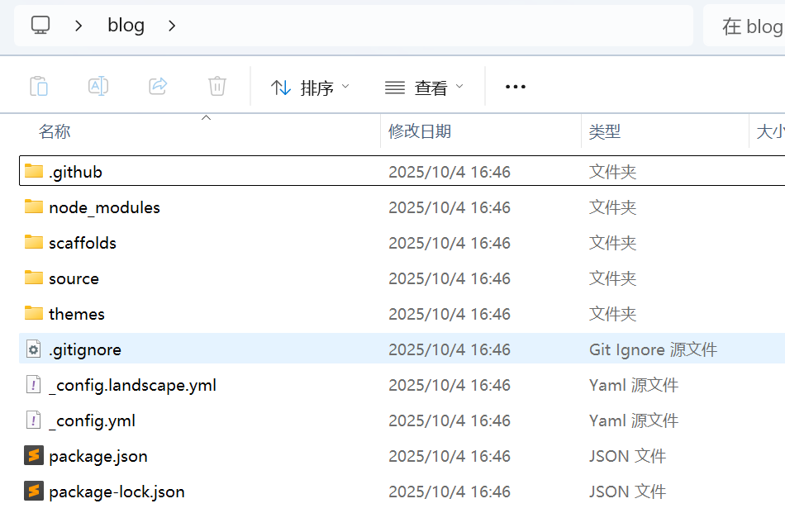This screenshot has width=785, height=532.
Task: Click the search box for blog
Action: (748, 26)
